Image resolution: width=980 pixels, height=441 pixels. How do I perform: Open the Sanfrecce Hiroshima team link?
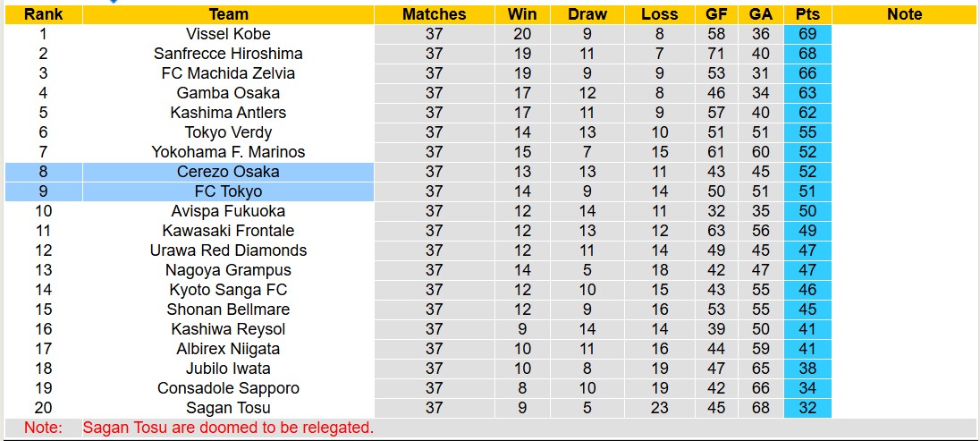[x=228, y=54]
